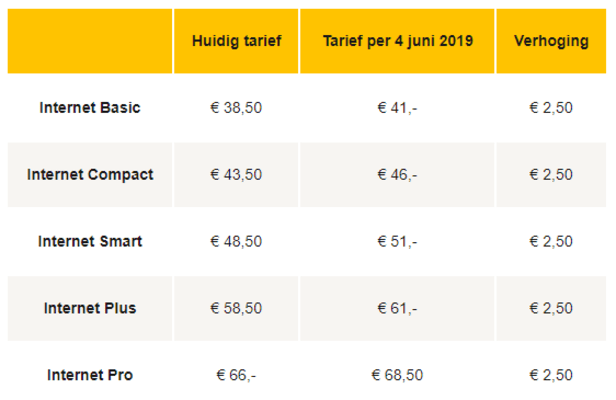Click the € 68,50 new rate cell
This screenshot has width=616, height=400.
coord(397,375)
